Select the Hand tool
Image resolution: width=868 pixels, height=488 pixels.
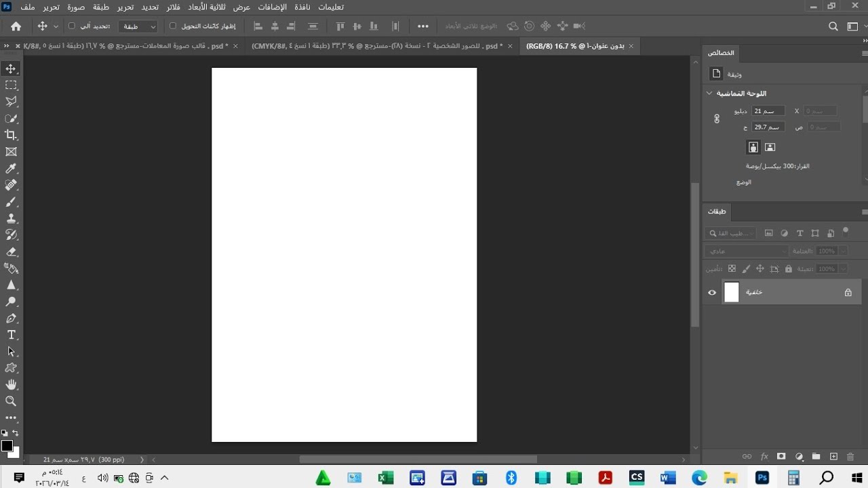pos(11,385)
